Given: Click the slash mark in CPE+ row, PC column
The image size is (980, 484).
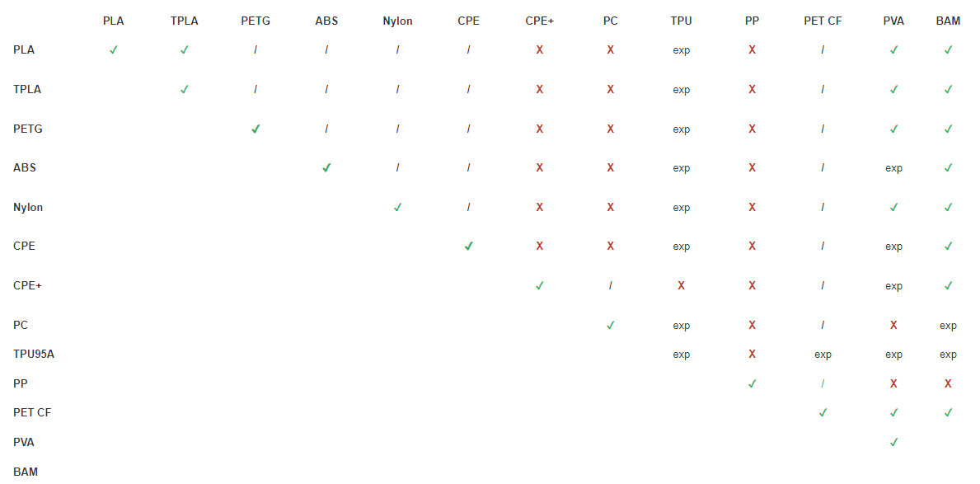Looking at the screenshot, I should pos(610,285).
